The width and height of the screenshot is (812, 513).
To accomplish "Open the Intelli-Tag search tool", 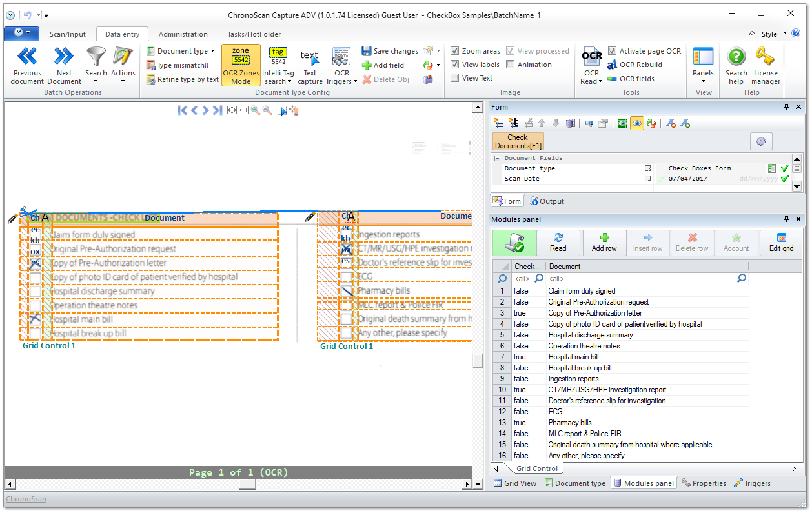I will point(278,65).
